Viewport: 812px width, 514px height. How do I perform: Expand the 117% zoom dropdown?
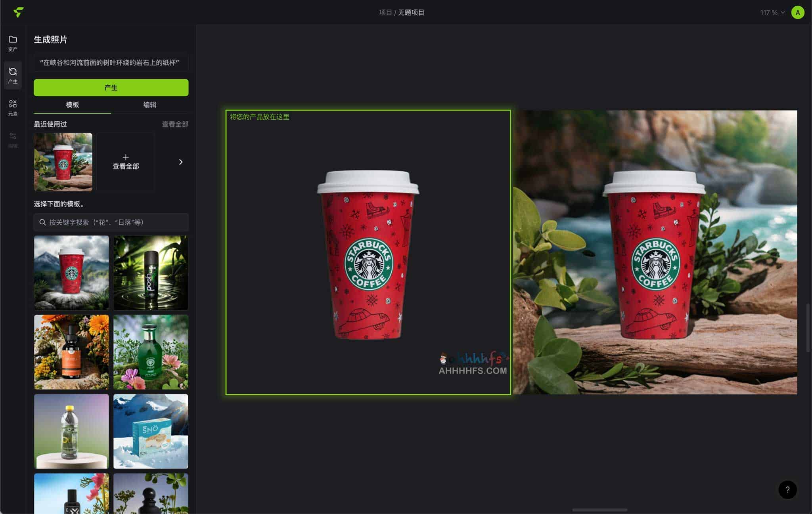click(772, 13)
